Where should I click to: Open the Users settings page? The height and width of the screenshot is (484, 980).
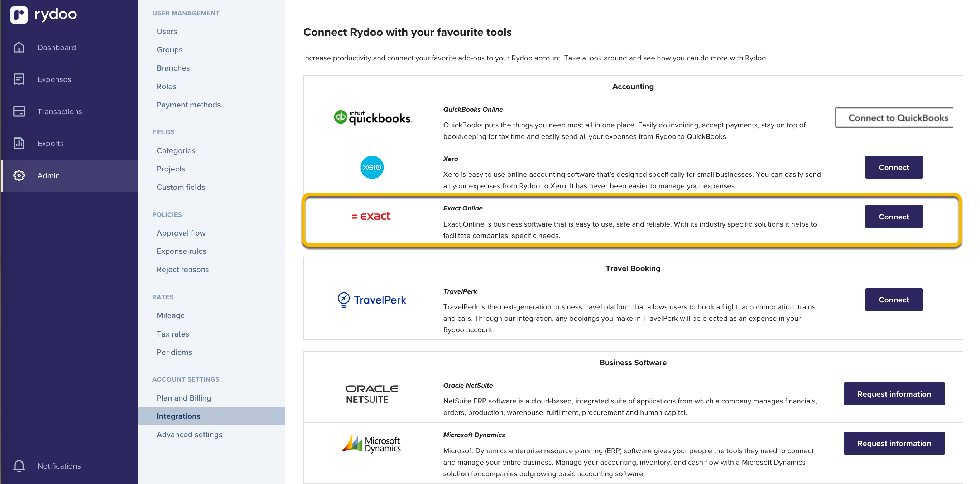click(167, 31)
